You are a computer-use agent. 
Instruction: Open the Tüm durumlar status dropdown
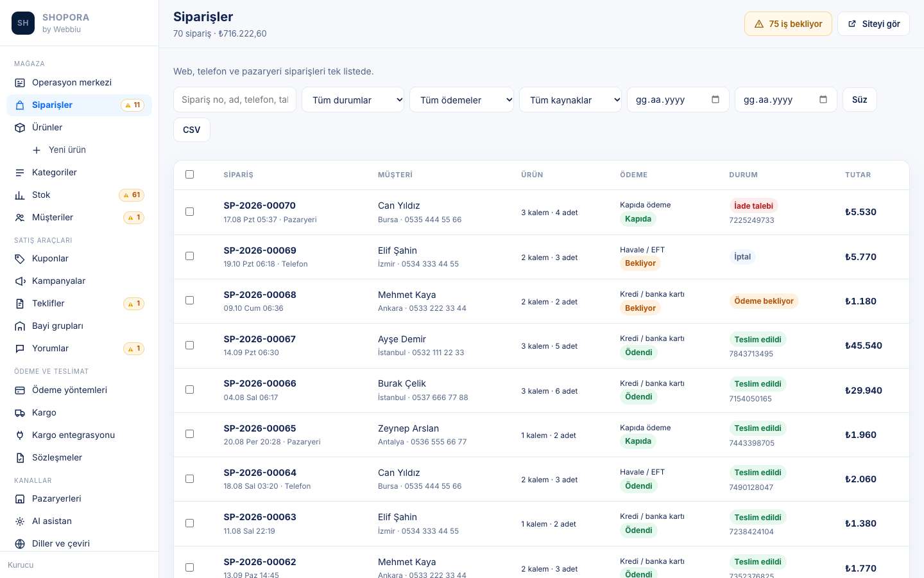pyautogui.click(x=353, y=100)
